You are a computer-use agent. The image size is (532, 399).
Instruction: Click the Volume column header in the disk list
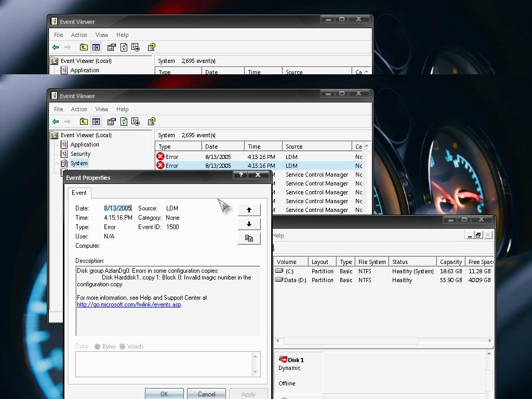[291, 262]
